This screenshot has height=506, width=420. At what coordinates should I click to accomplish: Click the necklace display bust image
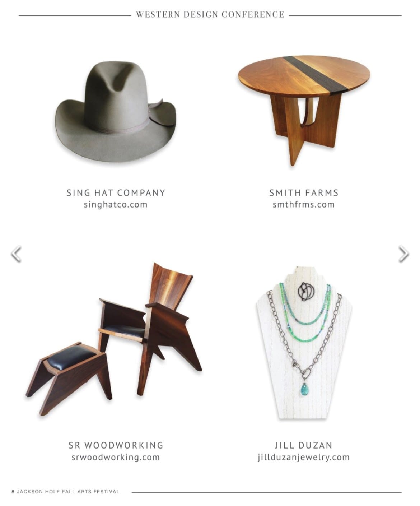click(304, 343)
